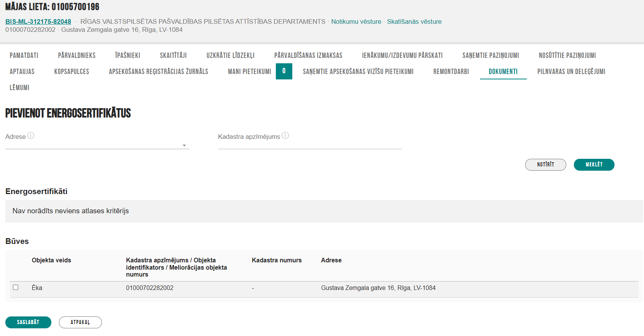The height and width of the screenshot is (336, 644).
Task: Focus the Kadastra apzīmējums input field
Action: 310,145
